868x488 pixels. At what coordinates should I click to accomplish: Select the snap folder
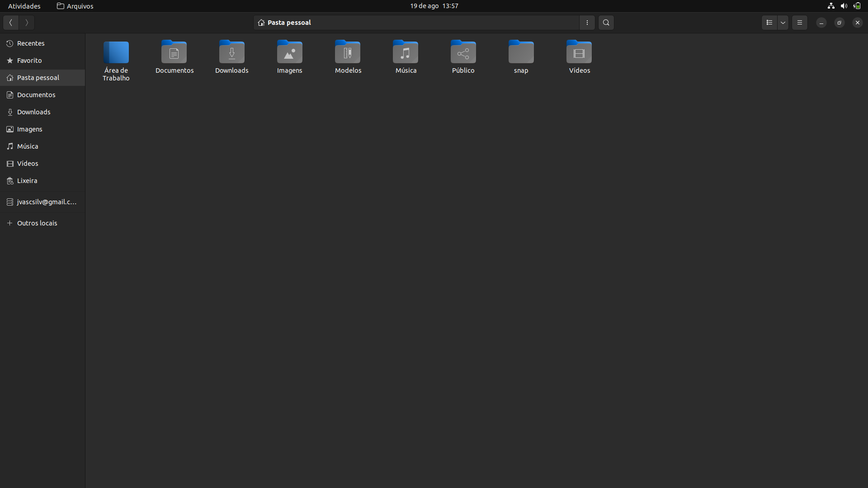click(x=521, y=53)
